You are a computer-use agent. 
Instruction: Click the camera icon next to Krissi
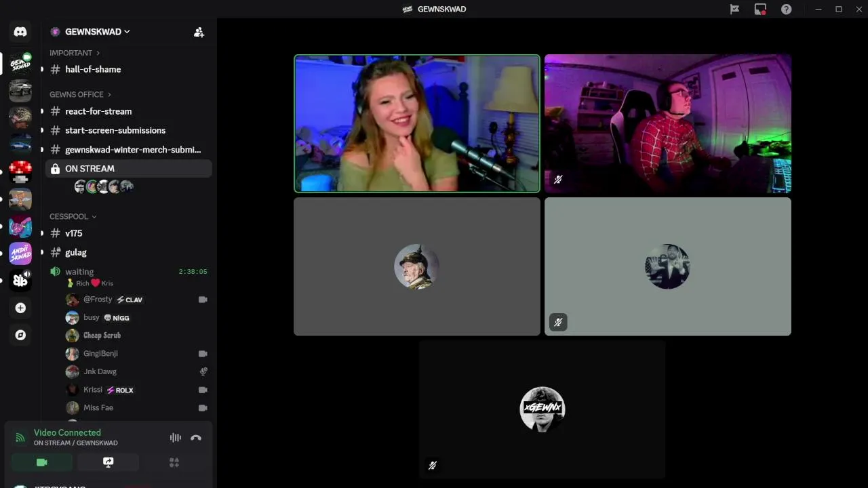[203, 390]
